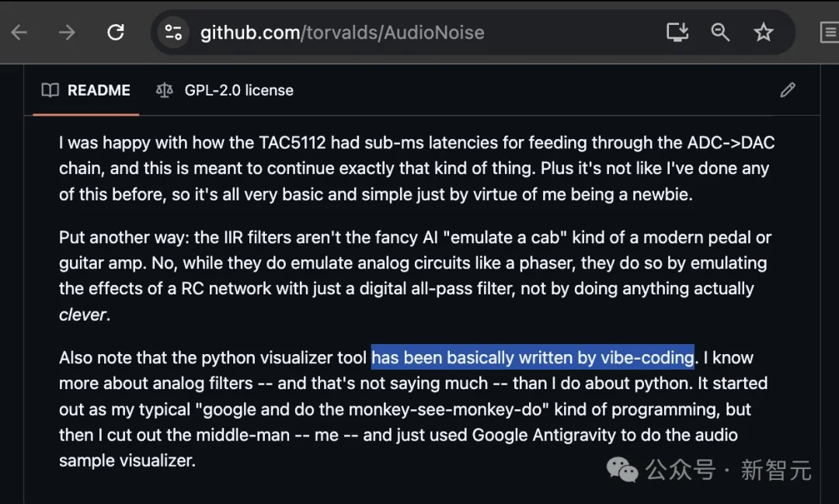Screen dimensions: 839x504
Task: Open the zoom magnifier icon in address bar
Action: [x=720, y=32]
